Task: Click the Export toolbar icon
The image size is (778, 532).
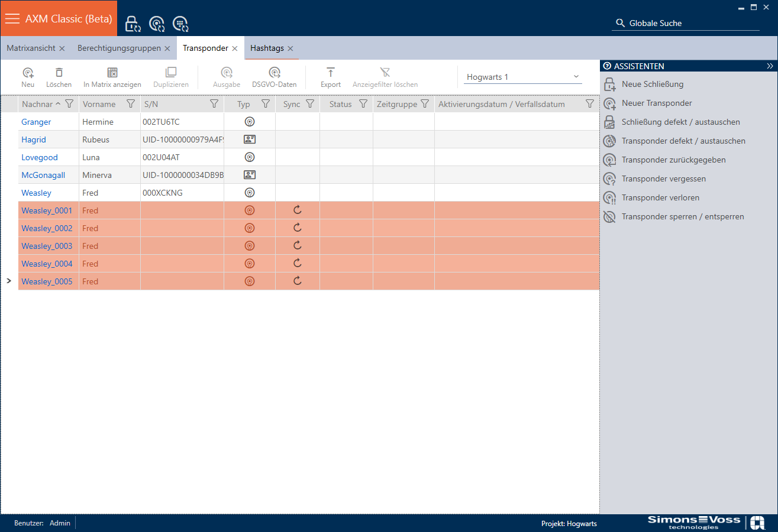Action: click(x=331, y=73)
